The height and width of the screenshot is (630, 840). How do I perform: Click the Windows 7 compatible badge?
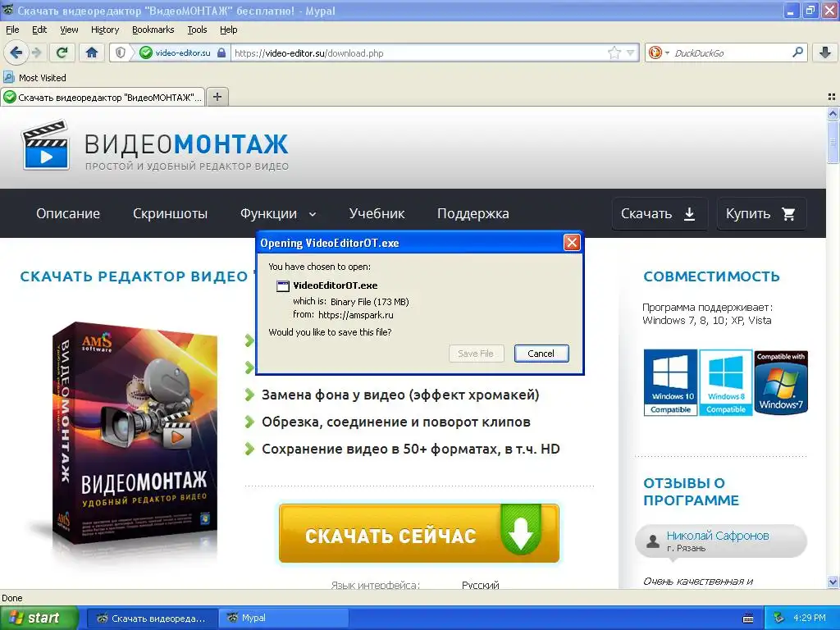pyautogui.click(x=781, y=382)
